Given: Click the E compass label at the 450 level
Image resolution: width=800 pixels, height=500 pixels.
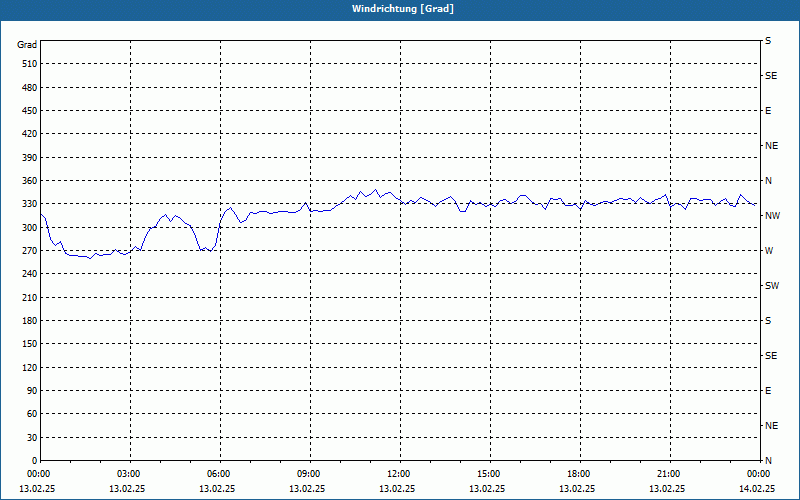Looking at the screenshot, I should [x=768, y=111].
